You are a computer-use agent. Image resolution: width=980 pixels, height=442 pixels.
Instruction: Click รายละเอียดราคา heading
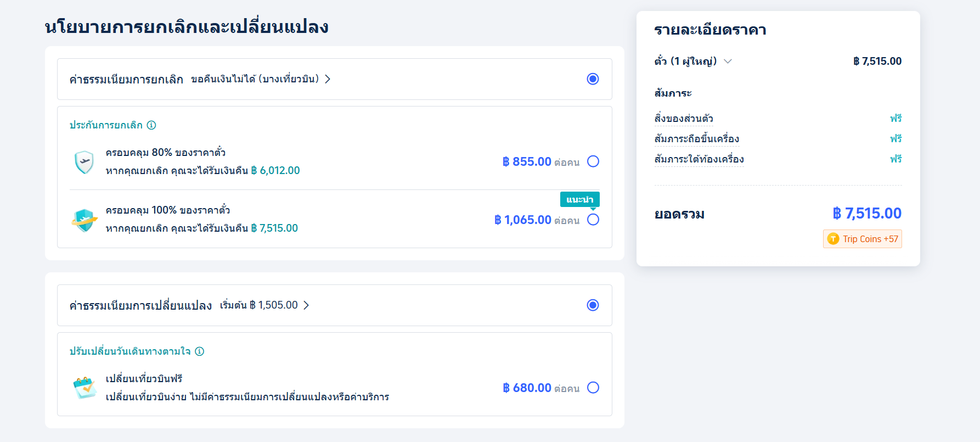(x=710, y=30)
